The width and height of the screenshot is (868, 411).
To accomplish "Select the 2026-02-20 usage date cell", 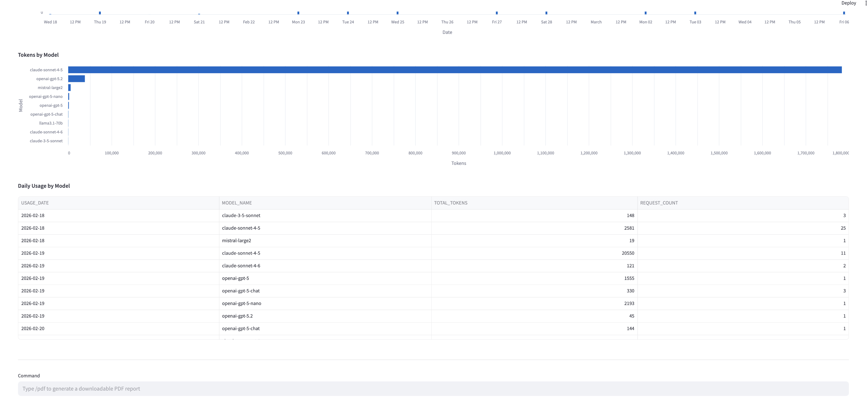I will (33, 328).
